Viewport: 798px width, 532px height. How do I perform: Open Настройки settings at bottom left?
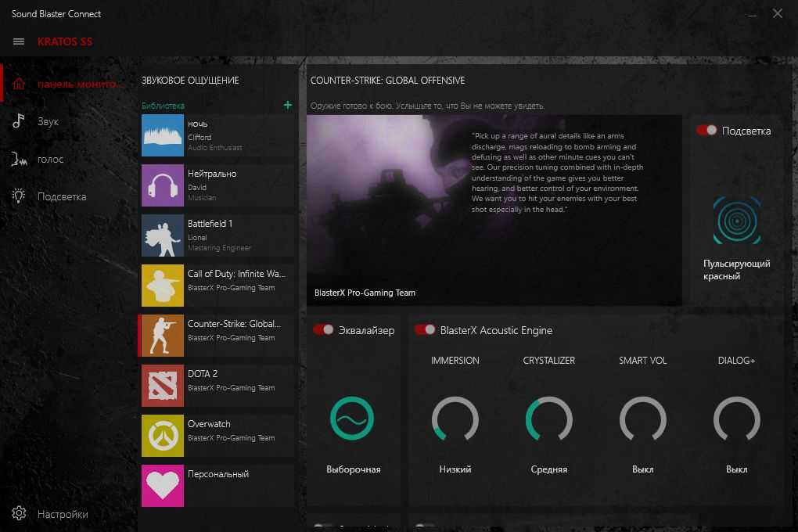[62, 514]
